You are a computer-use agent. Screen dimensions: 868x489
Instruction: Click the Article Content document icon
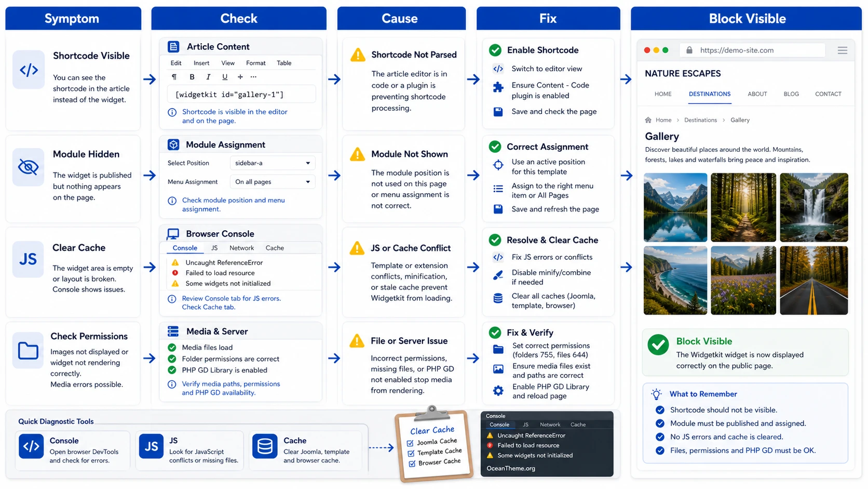point(173,47)
